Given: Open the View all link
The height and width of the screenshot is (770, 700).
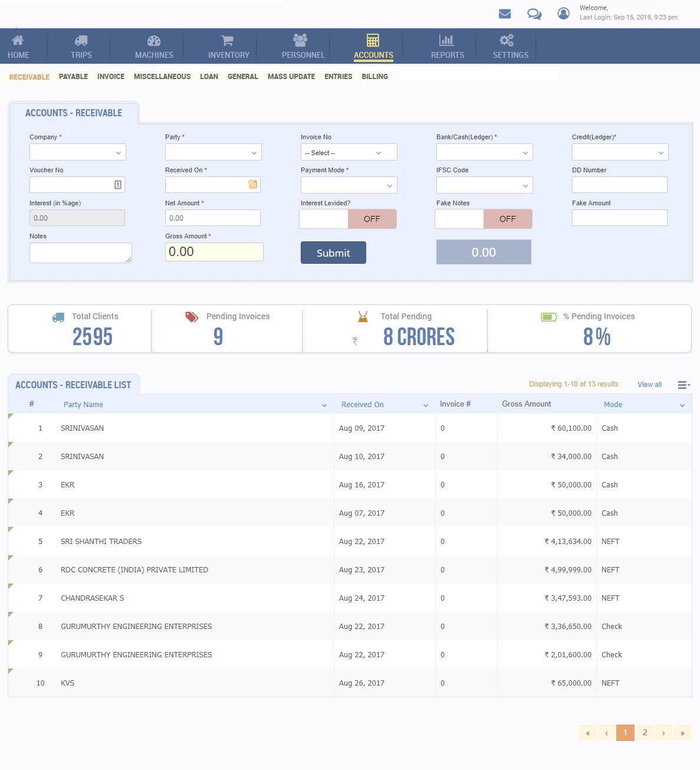Looking at the screenshot, I should (x=649, y=384).
